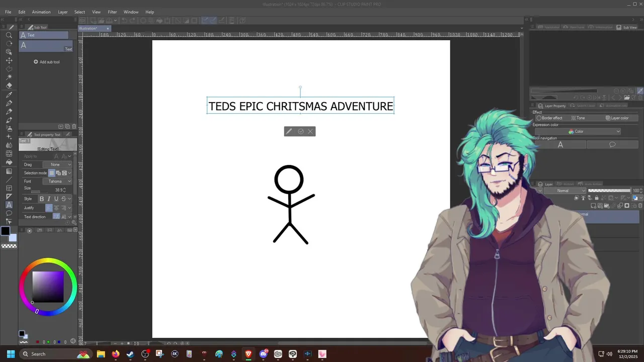Expand the Selection mode options arrow
644x362 pixels.
point(70,173)
